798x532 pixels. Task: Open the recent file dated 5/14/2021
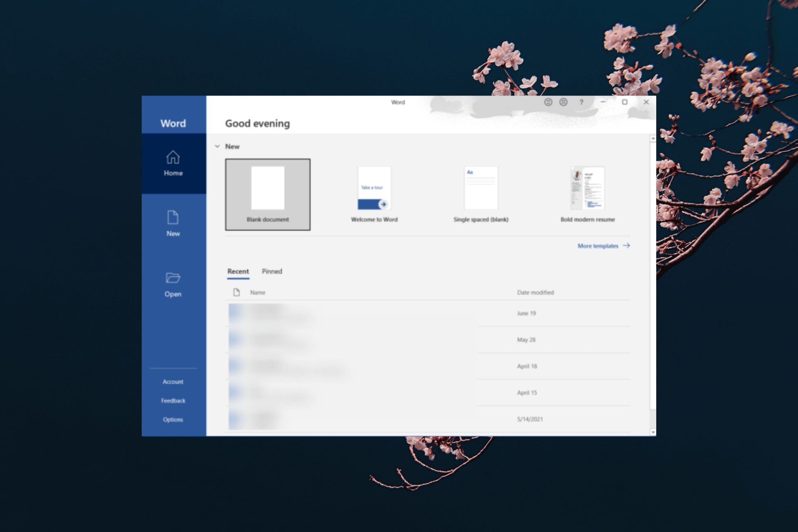pos(428,419)
